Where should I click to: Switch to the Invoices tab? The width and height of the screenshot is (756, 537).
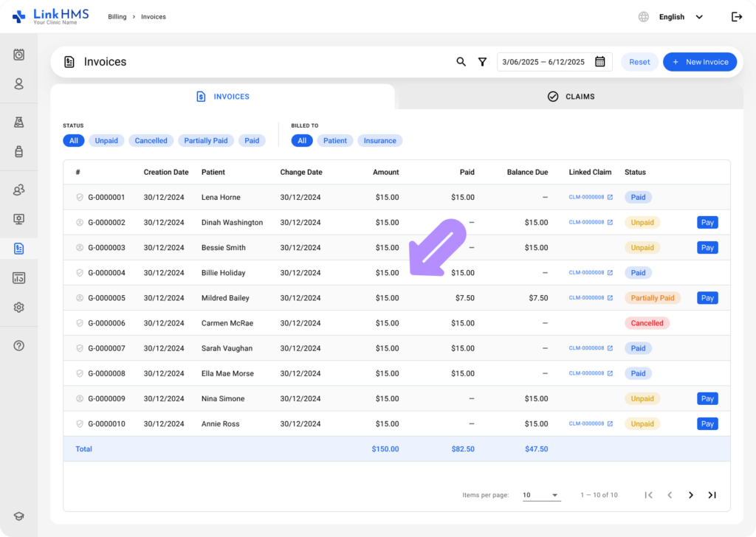point(223,97)
